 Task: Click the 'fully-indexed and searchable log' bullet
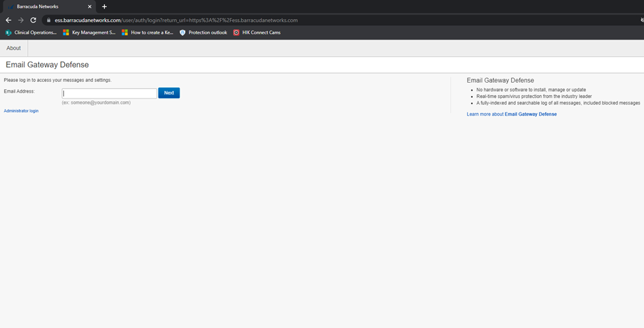coord(558,102)
